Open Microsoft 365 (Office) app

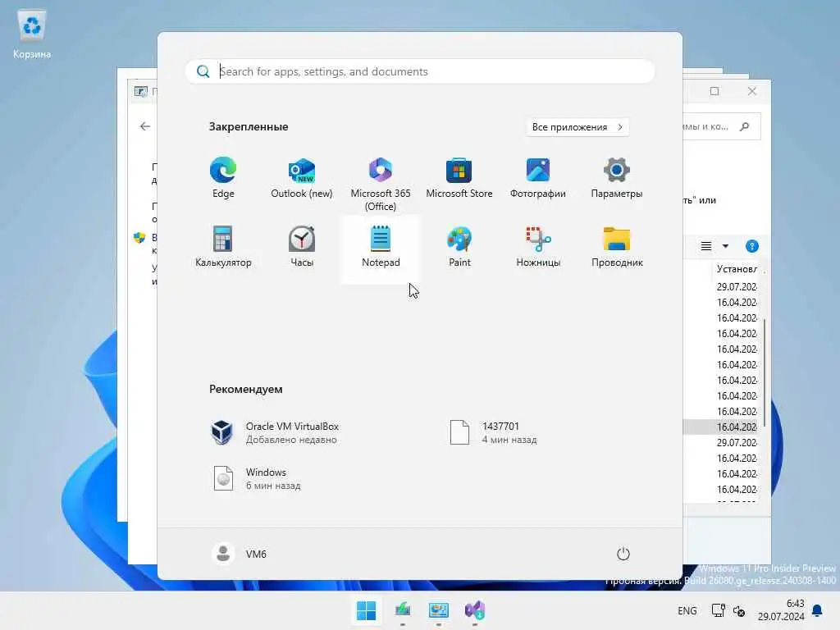point(381,185)
